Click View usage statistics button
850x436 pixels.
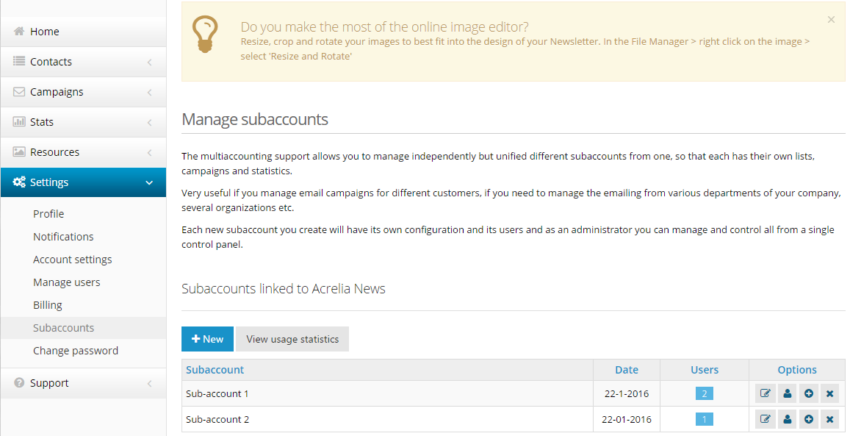tap(292, 339)
